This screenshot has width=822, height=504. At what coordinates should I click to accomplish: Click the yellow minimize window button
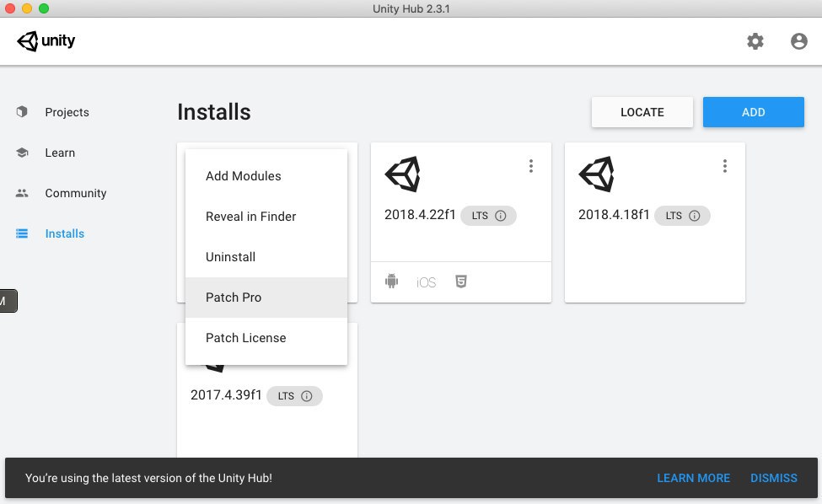point(27,8)
